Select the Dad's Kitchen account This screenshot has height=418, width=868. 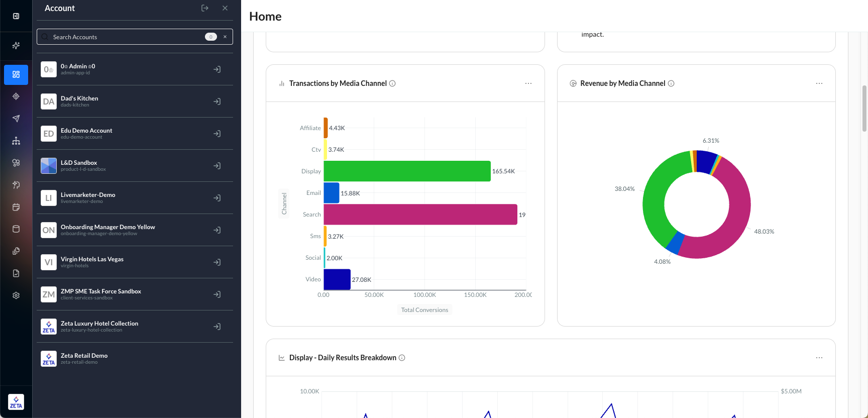79,101
